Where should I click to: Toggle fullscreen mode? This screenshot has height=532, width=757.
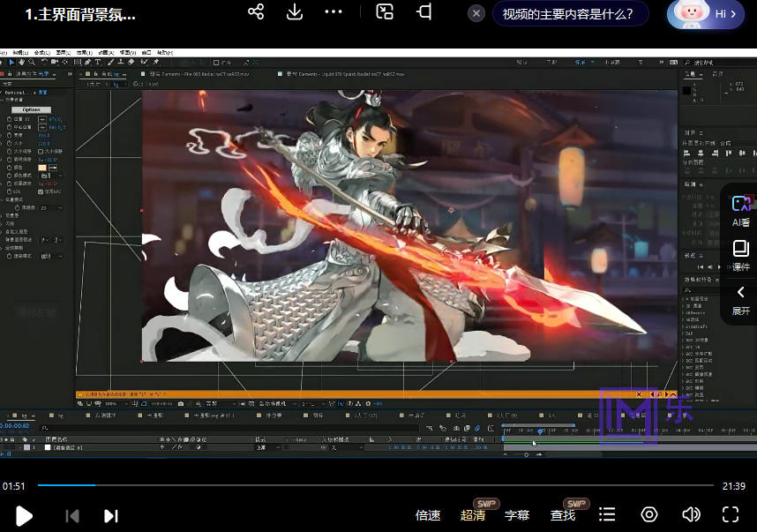(731, 514)
